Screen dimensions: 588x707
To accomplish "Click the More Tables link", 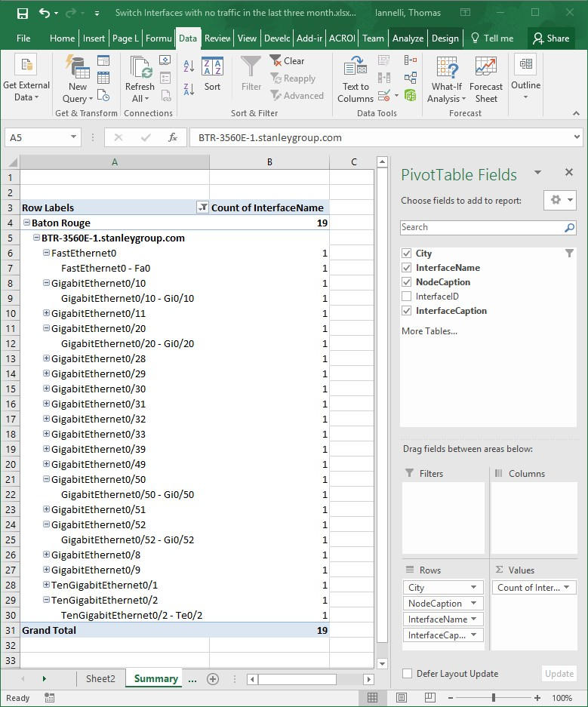I will coord(429,330).
